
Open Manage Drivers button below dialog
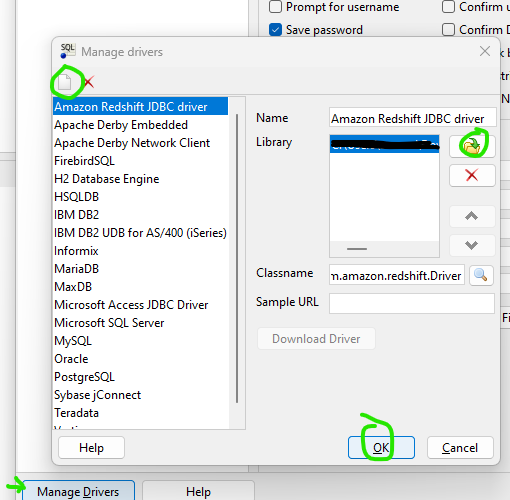click(78, 491)
